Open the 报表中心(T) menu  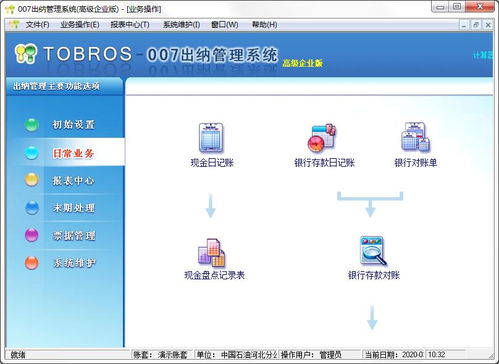pyautogui.click(x=130, y=25)
